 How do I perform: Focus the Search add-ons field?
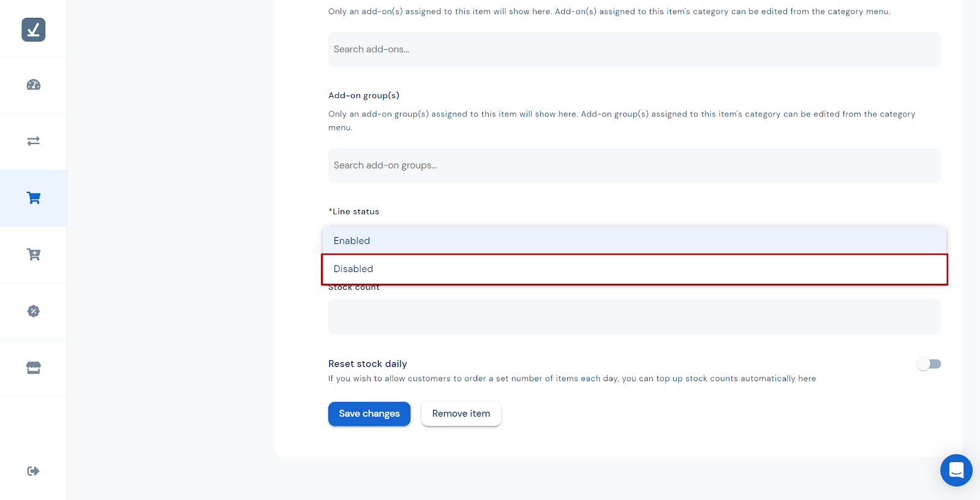[634, 49]
